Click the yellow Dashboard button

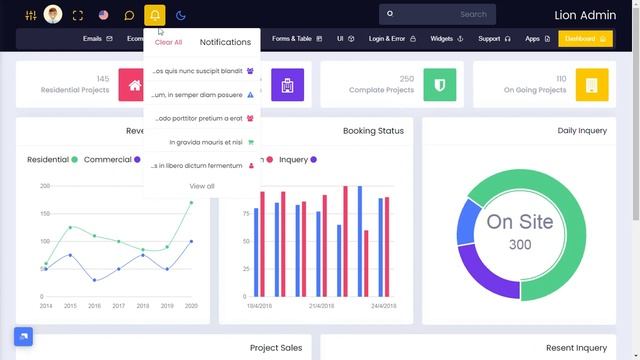point(585,39)
